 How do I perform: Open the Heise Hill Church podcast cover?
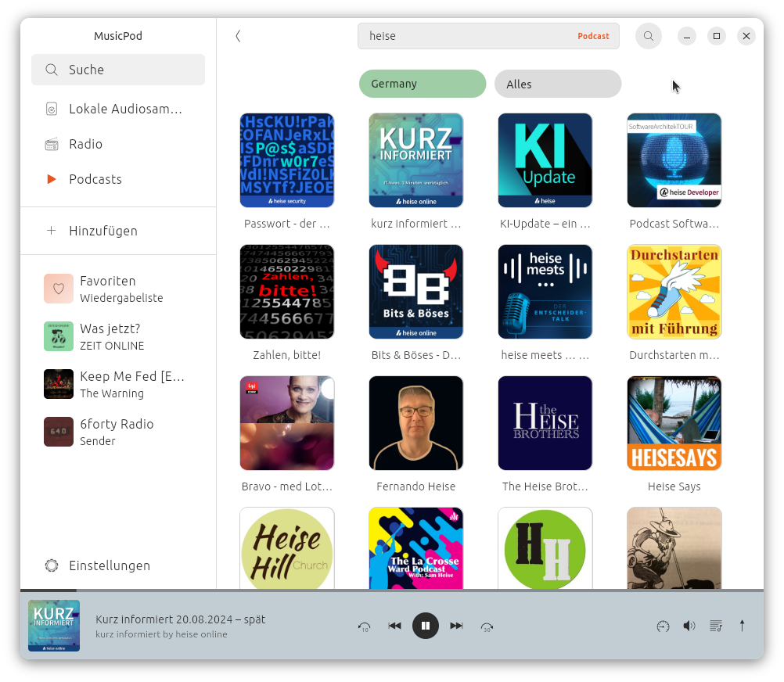(x=287, y=548)
